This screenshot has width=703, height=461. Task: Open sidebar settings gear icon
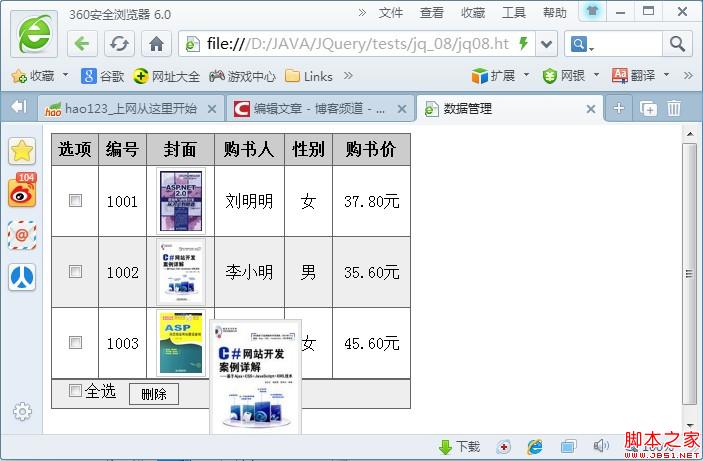[22, 411]
